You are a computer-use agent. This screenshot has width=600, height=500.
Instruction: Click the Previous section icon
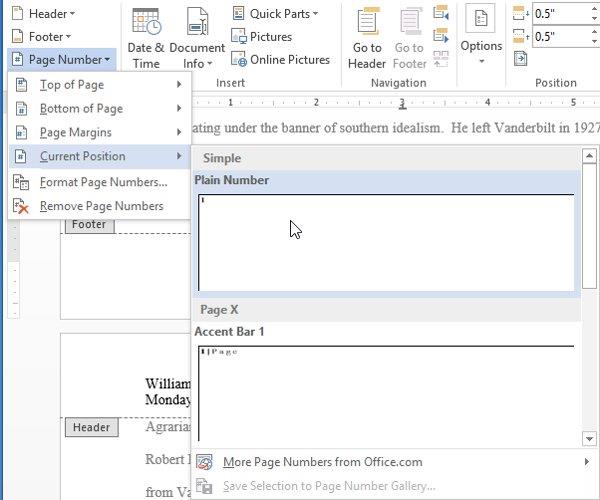(441, 13)
